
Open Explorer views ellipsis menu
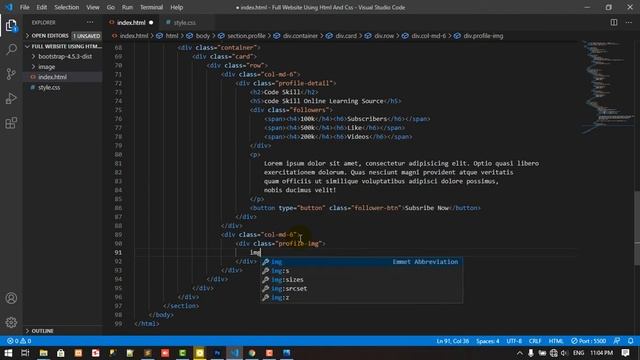click(90, 22)
